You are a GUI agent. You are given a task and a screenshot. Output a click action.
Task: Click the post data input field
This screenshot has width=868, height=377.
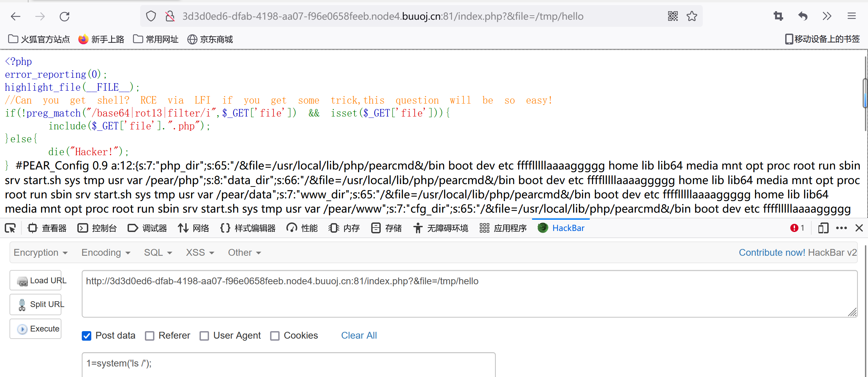point(288,364)
